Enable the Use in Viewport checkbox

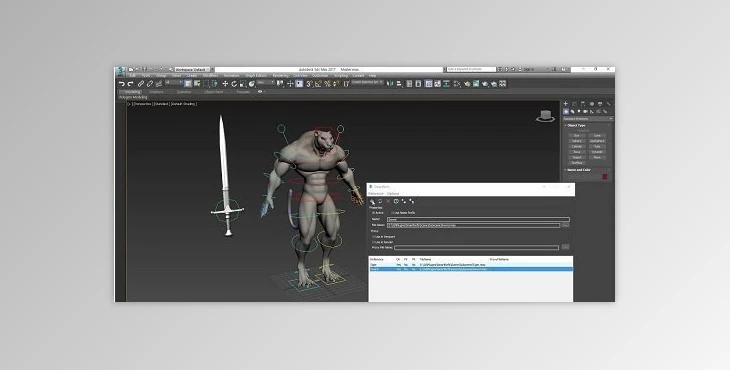tap(373, 236)
